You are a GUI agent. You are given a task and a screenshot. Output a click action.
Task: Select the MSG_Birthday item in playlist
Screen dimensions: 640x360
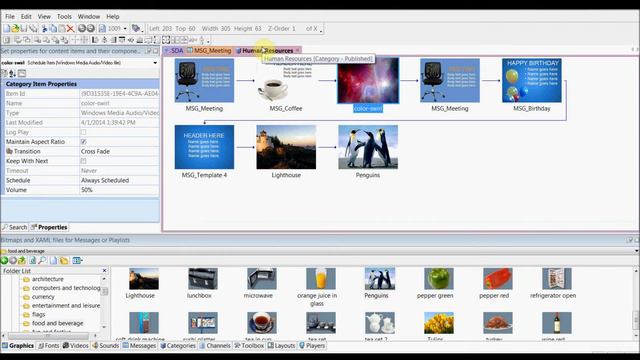pos(531,85)
